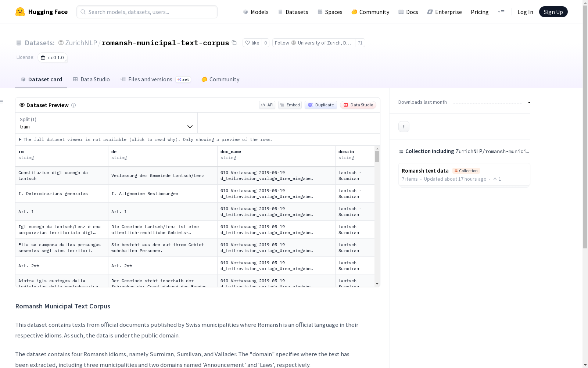588x368 pixels.
Task: Click the collection upvote count
Action: tap(497, 179)
